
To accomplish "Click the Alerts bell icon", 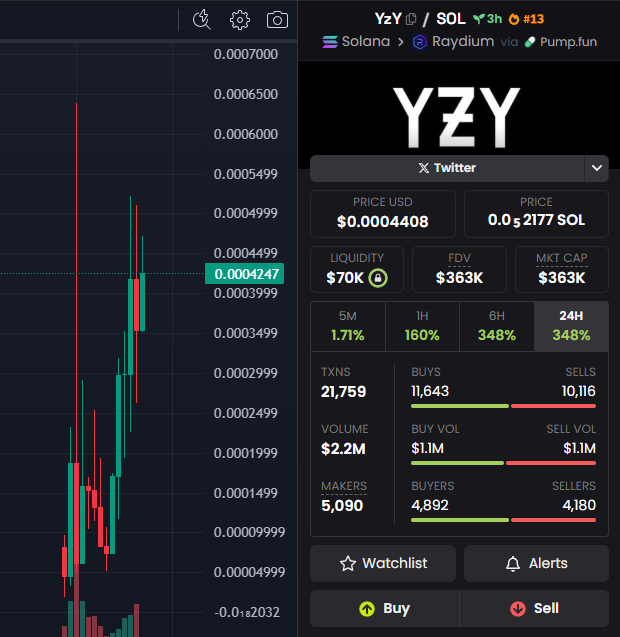I will [513, 563].
